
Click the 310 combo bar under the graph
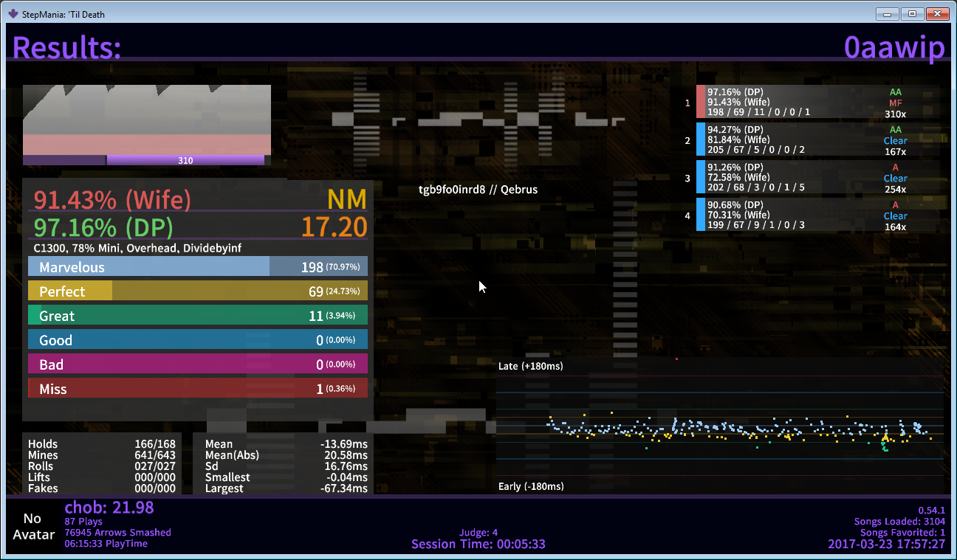[x=185, y=160]
